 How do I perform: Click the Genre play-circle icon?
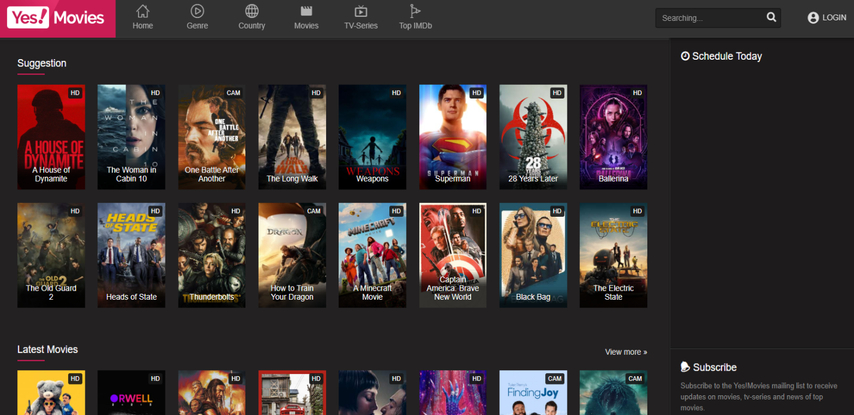pos(197,11)
